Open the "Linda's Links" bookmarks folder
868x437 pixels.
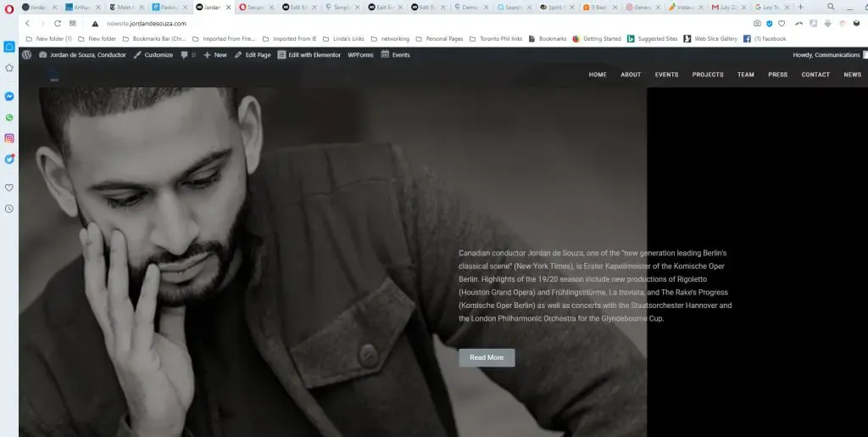(x=343, y=39)
